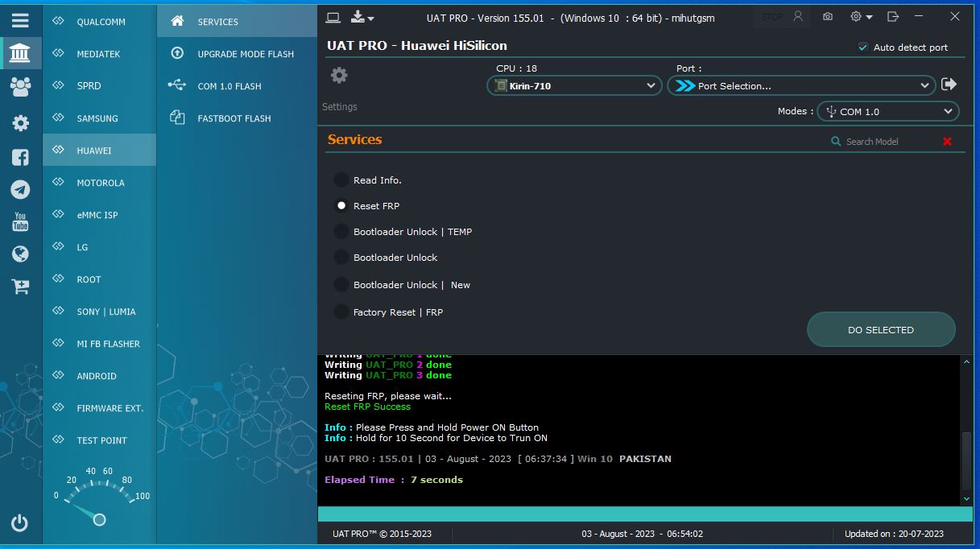The height and width of the screenshot is (549, 980).
Task: Switch to UPGRADE MODE FLASH tab
Action: click(238, 54)
